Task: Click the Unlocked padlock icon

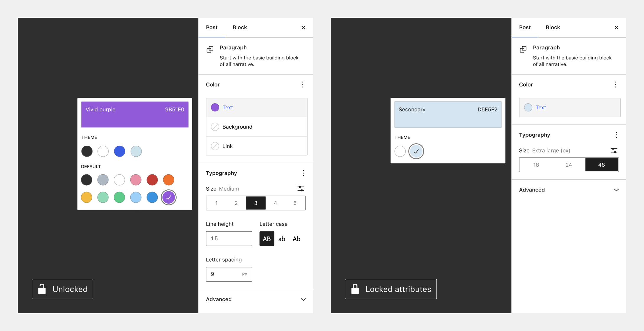Action: tap(42, 289)
